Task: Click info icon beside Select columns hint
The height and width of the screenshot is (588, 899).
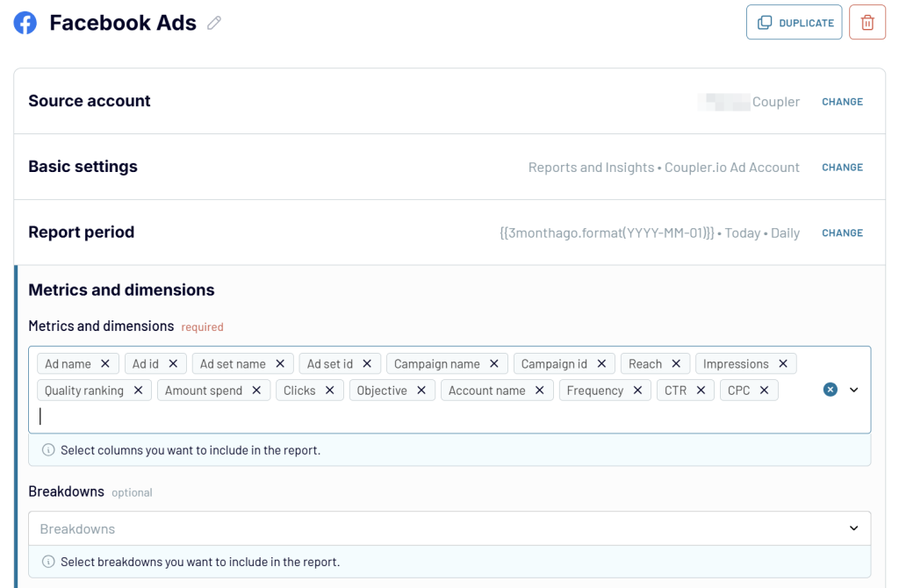Action: click(x=49, y=450)
